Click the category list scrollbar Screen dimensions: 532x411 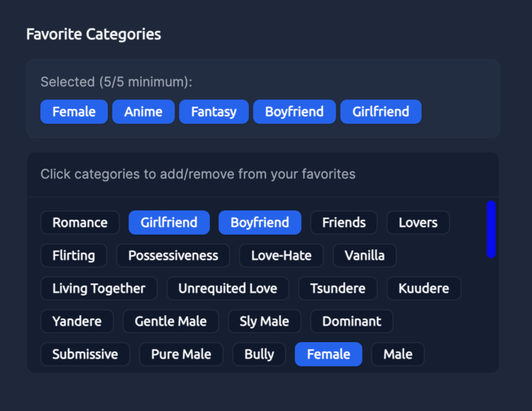[x=490, y=230]
